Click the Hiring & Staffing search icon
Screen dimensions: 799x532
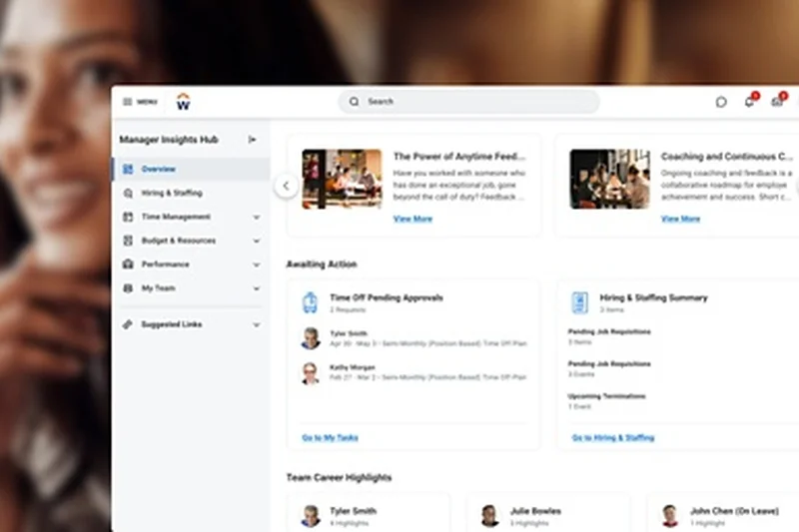coord(128,193)
